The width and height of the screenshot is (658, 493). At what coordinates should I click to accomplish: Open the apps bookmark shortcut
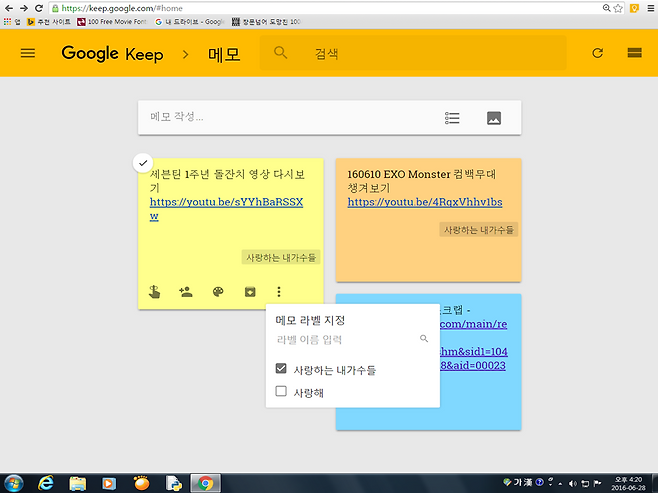[x=12, y=21]
